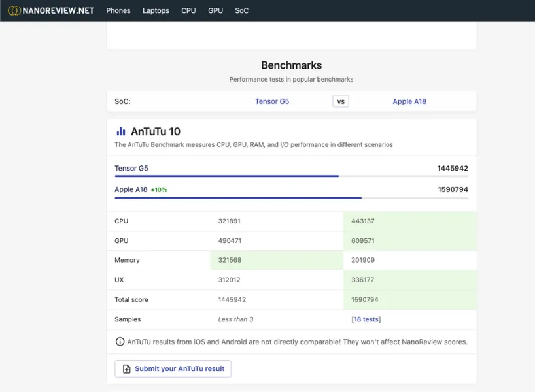The width and height of the screenshot is (535, 392).
Task: Click the Apple A18 total 1590794 above bar
Action: (453, 189)
